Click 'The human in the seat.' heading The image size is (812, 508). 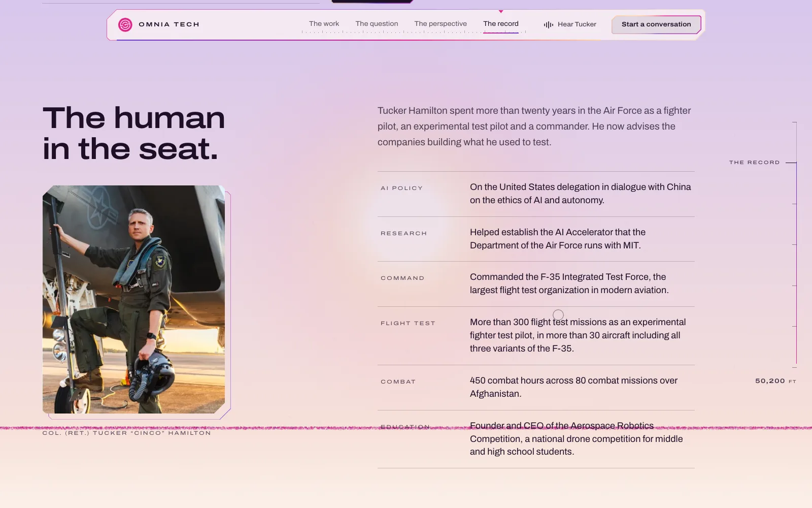tap(133, 133)
